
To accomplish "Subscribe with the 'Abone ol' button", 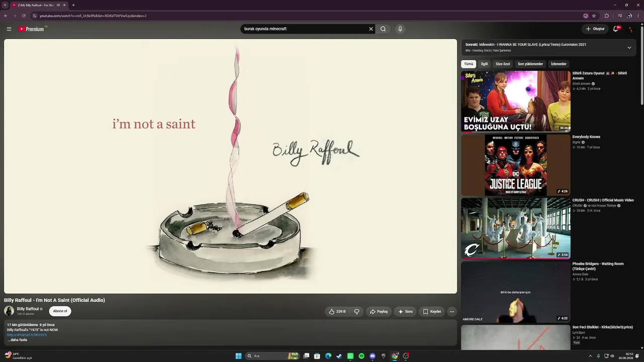I will [60, 311].
